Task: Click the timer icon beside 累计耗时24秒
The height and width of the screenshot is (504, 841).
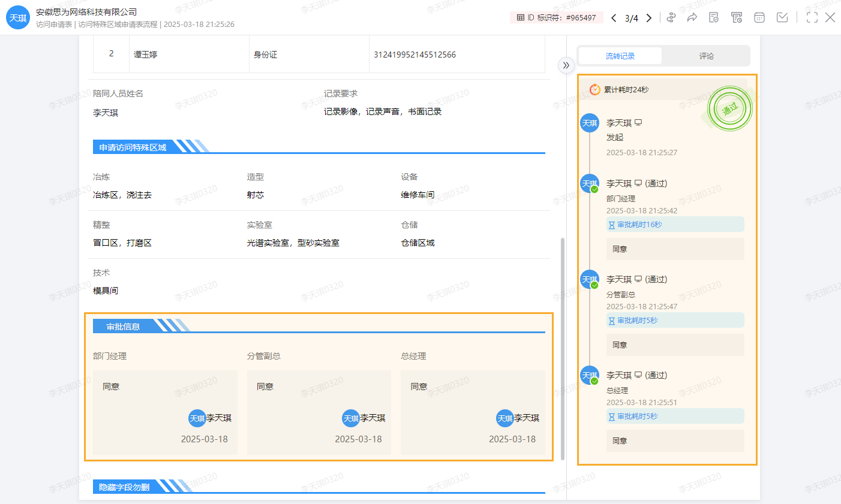Action: click(x=593, y=89)
